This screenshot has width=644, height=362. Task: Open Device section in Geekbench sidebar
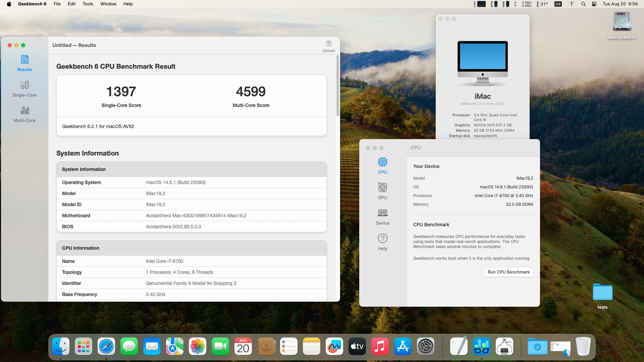[x=382, y=217]
